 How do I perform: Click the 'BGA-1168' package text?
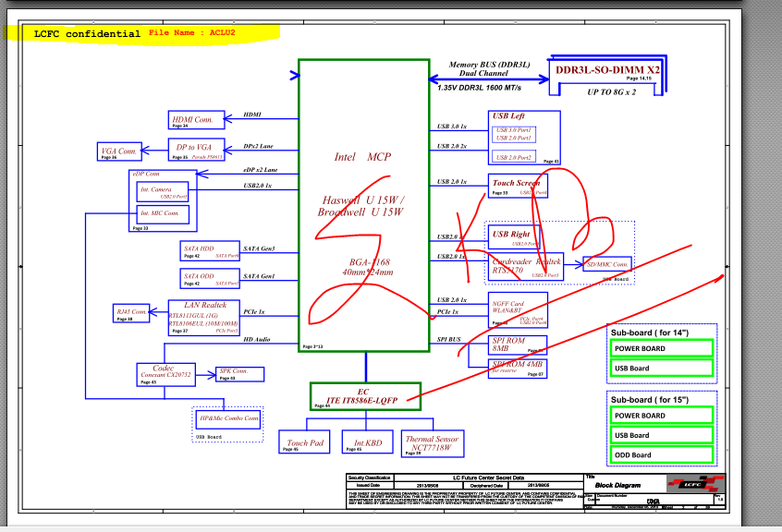(370, 262)
